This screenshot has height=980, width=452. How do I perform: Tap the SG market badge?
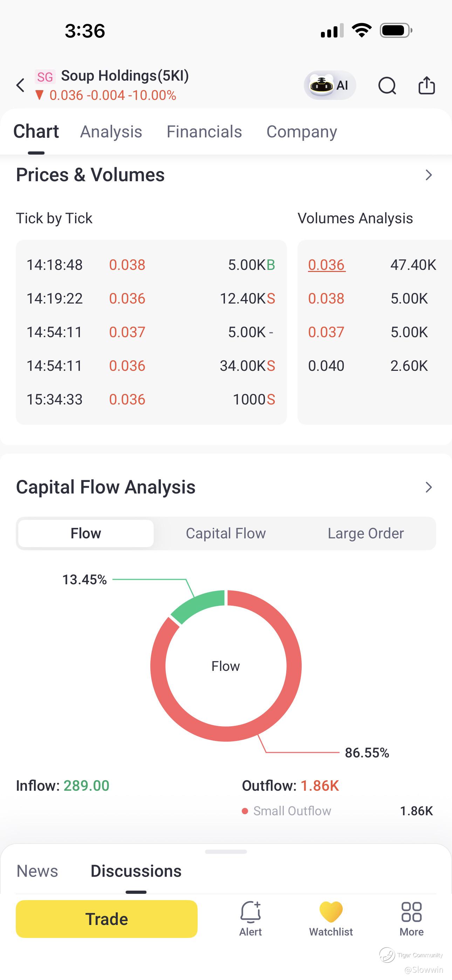coord(45,77)
